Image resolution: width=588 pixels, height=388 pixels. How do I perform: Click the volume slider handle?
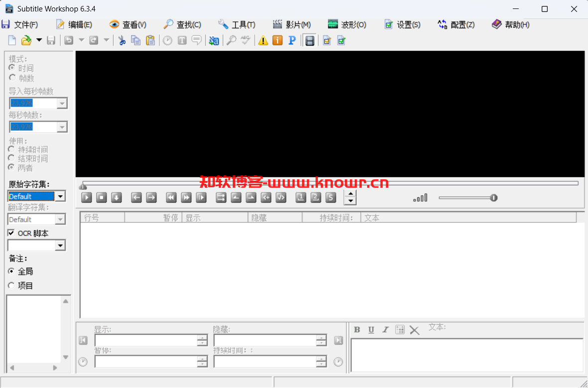point(494,198)
